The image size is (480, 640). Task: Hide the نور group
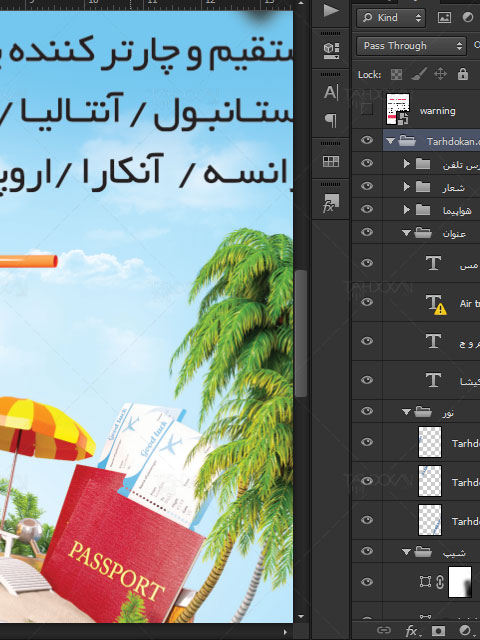pos(367,411)
